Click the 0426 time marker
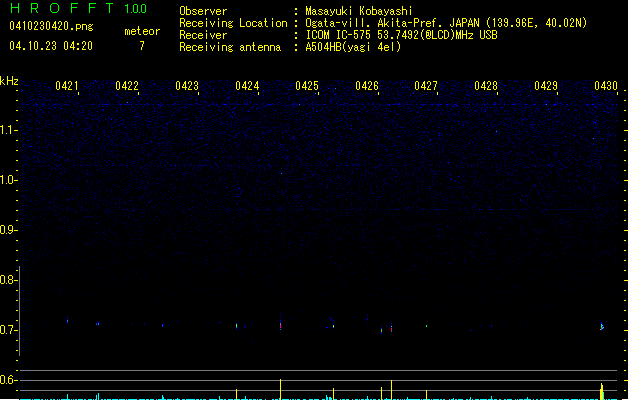The image size is (629, 400). 367,86
